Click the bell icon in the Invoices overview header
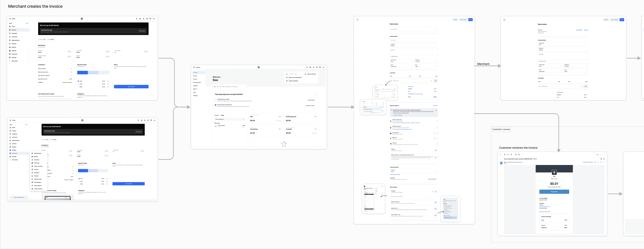Screen dimensions: 644x249 coord(313,67)
